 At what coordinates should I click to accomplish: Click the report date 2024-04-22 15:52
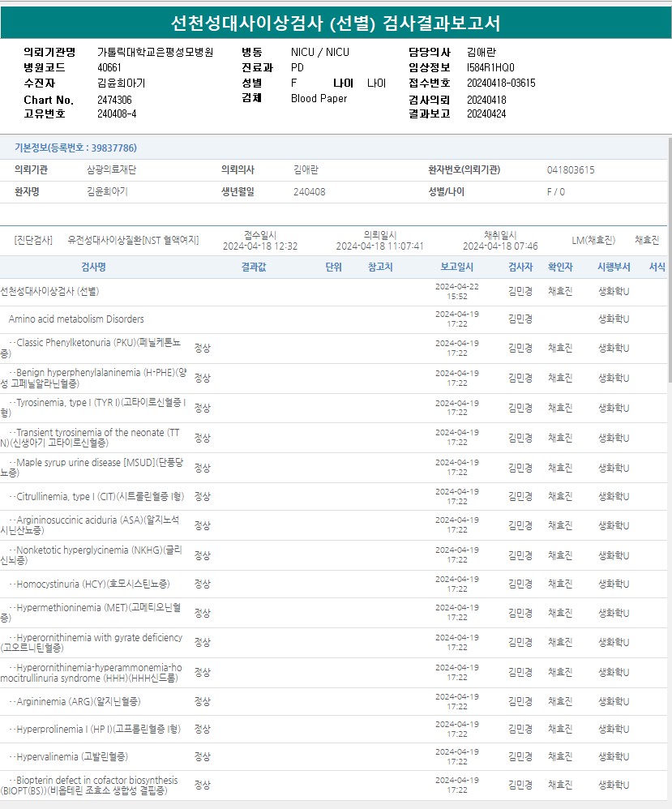pyautogui.click(x=456, y=292)
